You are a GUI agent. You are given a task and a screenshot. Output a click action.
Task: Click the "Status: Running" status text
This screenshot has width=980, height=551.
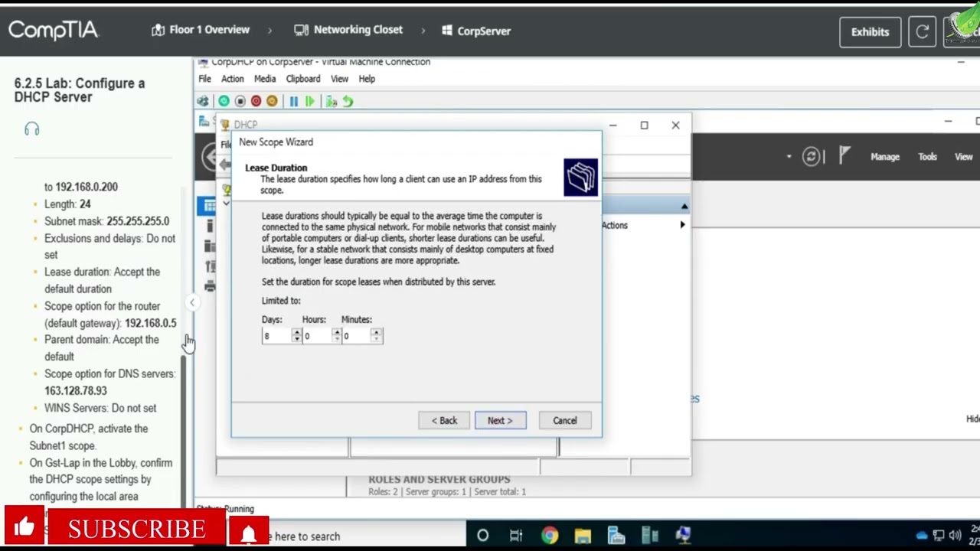(x=225, y=508)
